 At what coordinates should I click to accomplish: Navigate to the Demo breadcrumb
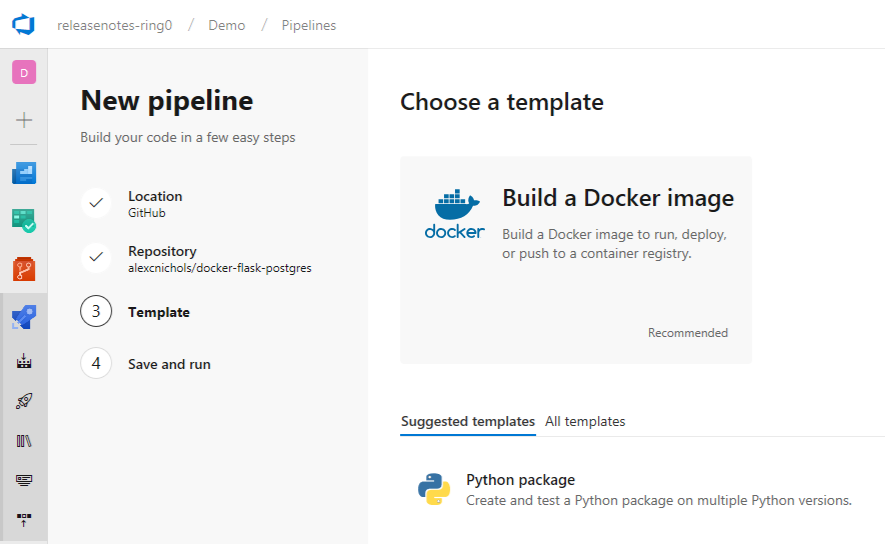226,25
